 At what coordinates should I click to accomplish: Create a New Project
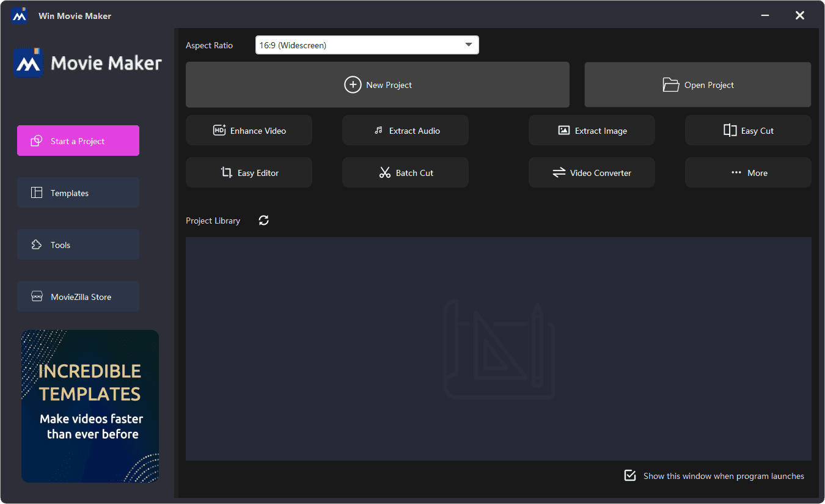378,85
